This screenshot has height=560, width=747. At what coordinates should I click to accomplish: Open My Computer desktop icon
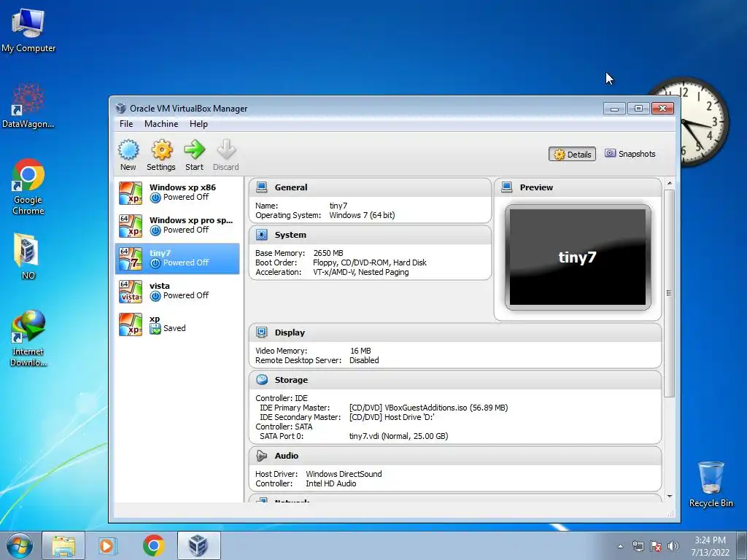click(x=28, y=29)
